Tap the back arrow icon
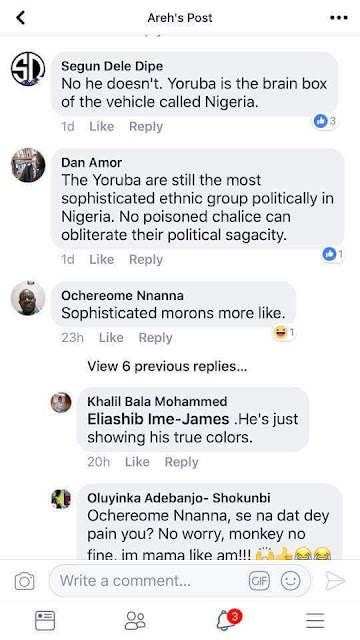This screenshot has height=640, width=360. click(20, 18)
